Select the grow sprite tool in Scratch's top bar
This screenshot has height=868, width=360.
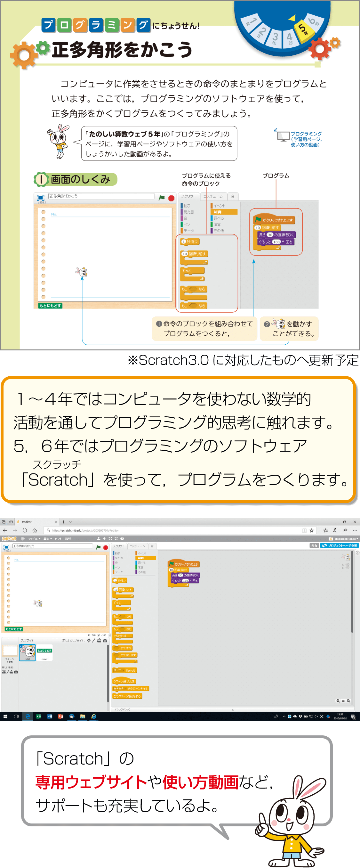pyautogui.click(x=110, y=538)
